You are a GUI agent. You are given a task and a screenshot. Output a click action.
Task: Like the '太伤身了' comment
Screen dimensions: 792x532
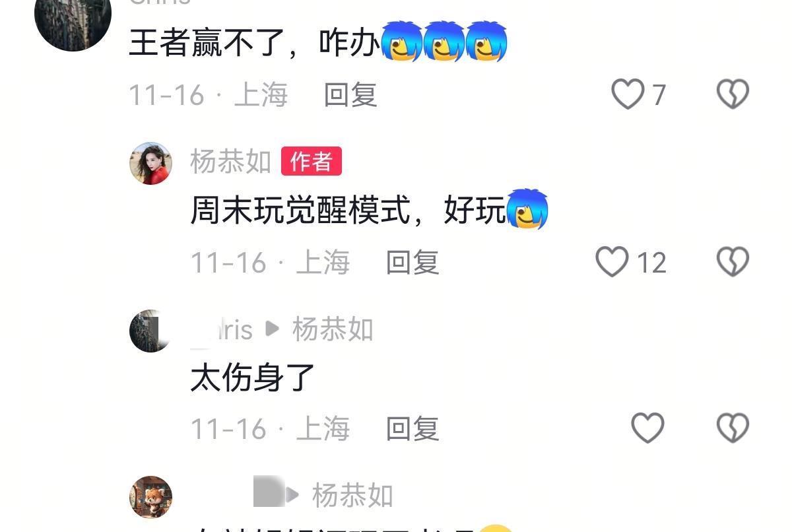(x=647, y=428)
